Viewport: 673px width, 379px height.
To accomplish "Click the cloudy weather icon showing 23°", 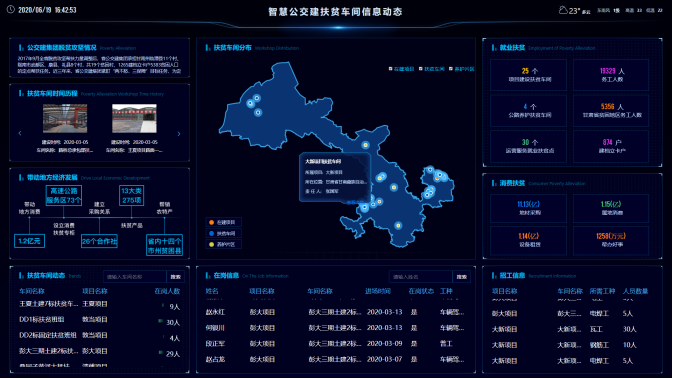I will point(563,10).
